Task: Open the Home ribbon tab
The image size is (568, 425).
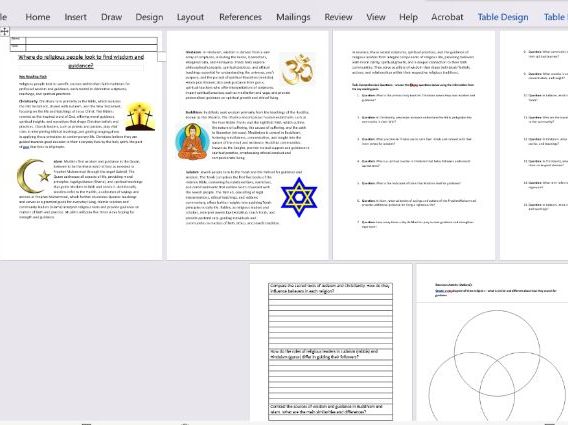Action: coord(38,17)
